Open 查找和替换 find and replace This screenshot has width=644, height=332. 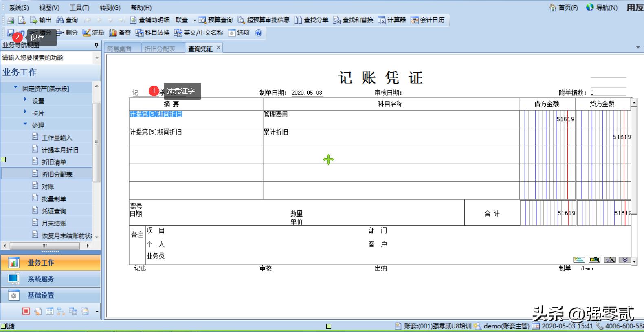(353, 20)
